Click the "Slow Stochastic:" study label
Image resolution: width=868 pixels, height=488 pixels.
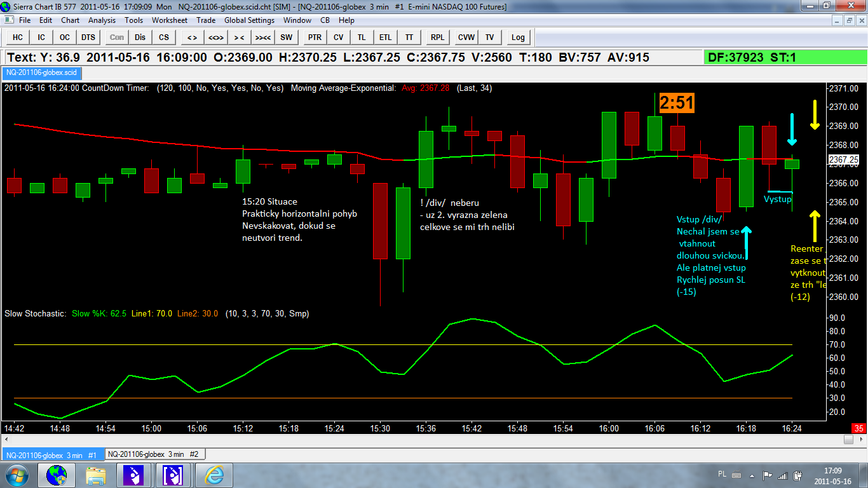click(36, 313)
